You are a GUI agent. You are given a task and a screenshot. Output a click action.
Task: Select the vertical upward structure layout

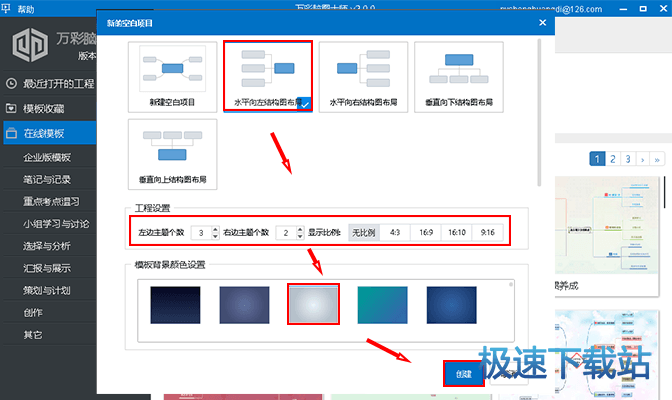coord(172,154)
